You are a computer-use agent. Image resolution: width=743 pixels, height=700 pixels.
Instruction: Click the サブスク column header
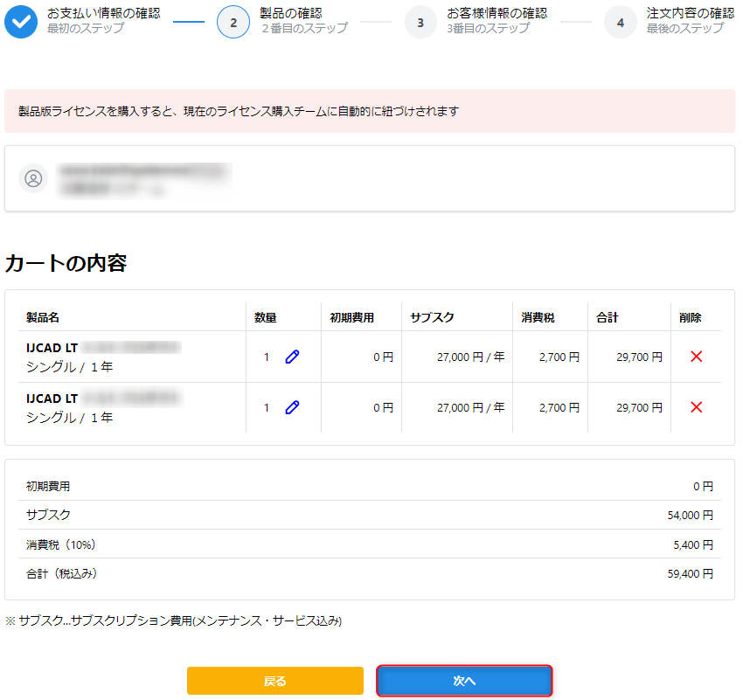point(432,317)
